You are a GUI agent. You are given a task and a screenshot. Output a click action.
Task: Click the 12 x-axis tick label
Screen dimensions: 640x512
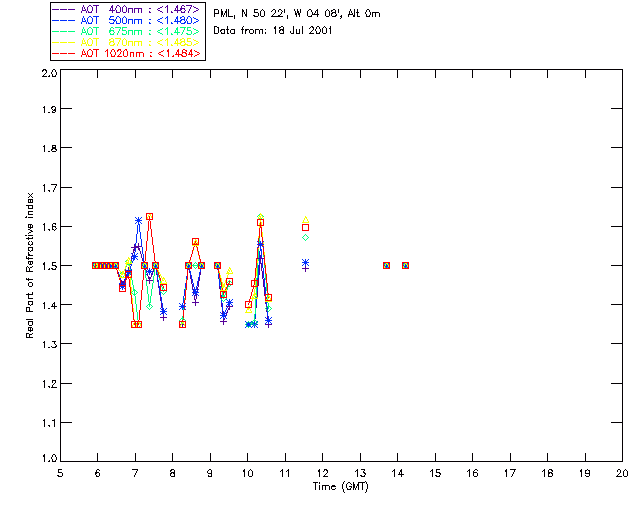click(322, 473)
